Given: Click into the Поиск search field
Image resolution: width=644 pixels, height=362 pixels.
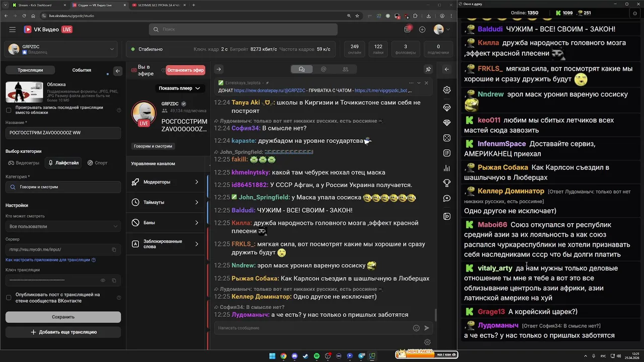Looking at the screenshot, I should (x=243, y=30).
